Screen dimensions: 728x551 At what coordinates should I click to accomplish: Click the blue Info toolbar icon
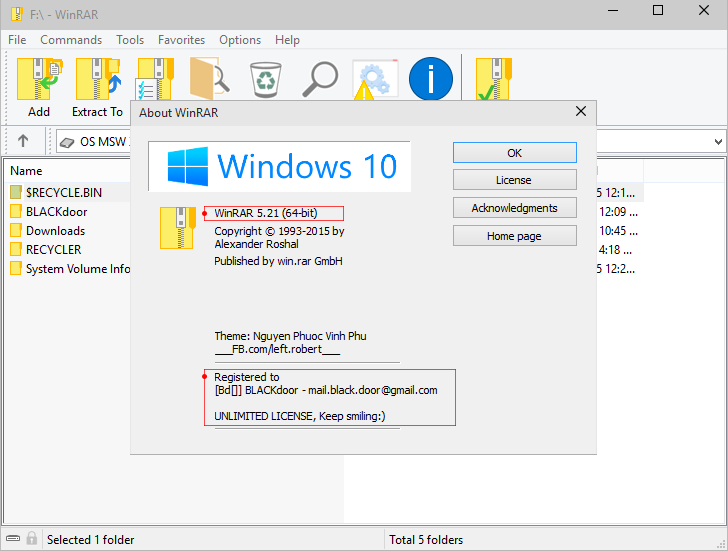(431, 79)
